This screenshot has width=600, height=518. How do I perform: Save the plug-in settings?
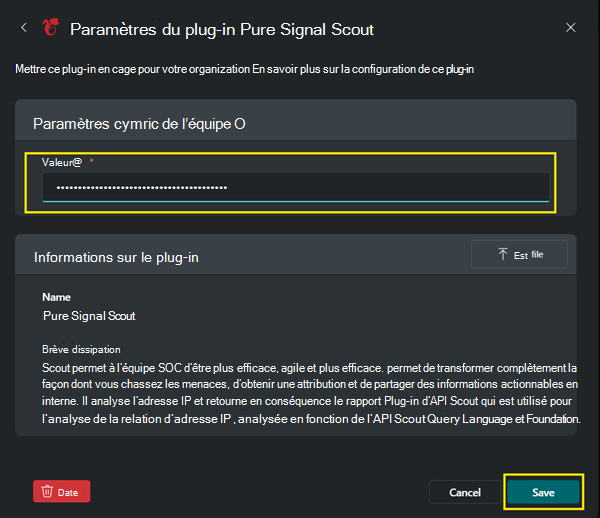543,492
